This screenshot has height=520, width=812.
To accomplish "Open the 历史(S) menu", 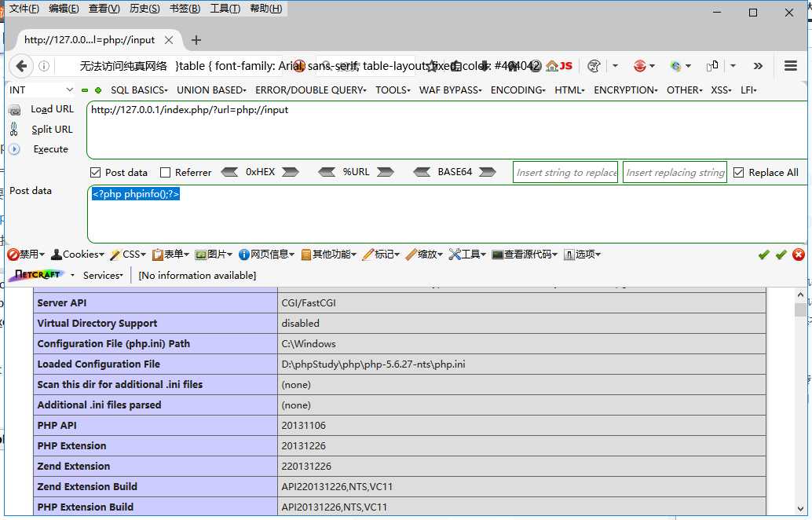I will (144, 9).
